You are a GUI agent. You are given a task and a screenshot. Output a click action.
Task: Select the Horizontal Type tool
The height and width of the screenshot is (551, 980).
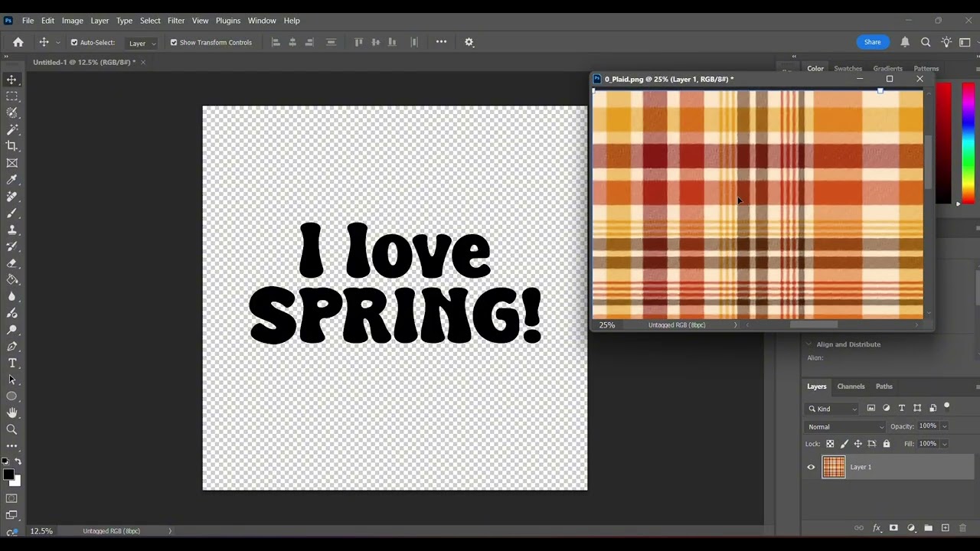[x=11, y=364]
